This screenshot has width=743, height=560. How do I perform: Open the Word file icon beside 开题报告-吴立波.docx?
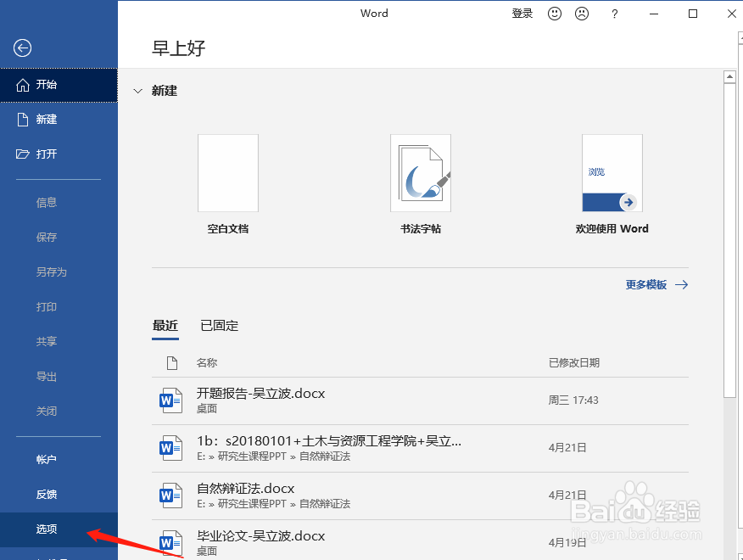(x=170, y=400)
